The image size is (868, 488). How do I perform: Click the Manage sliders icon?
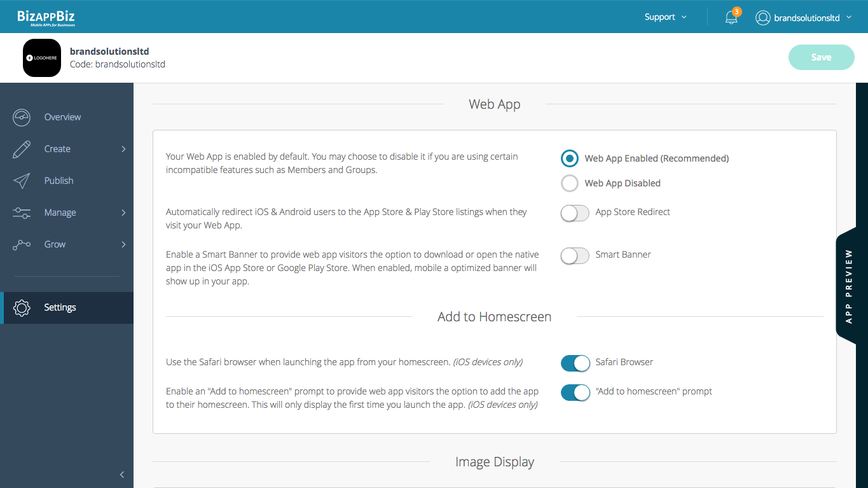[22, 213]
